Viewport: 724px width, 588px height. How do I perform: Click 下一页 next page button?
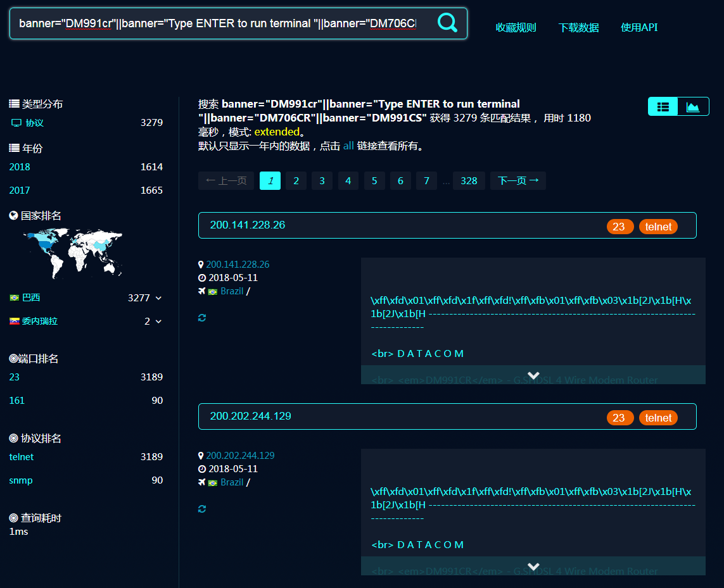click(518, 180)
